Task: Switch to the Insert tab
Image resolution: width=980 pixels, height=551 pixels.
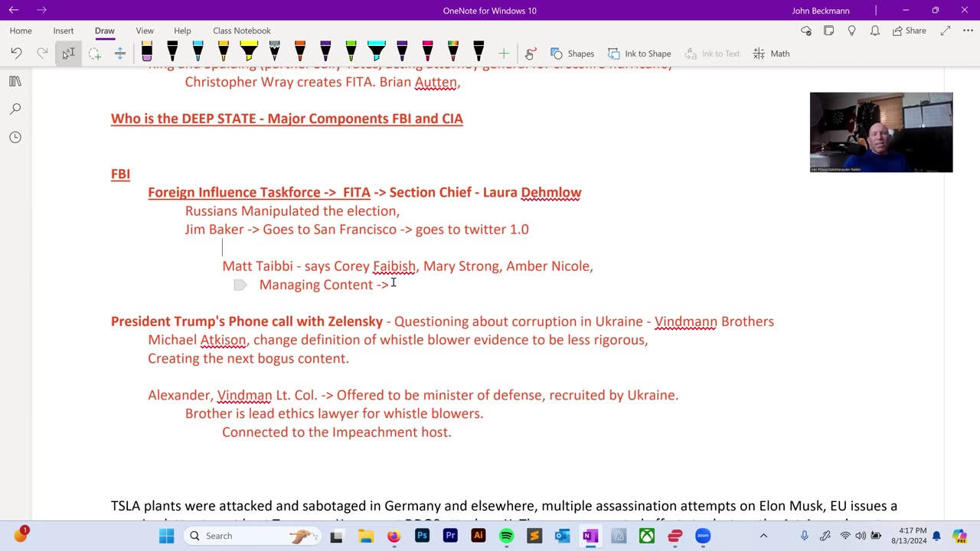Action: tap(64, 31)
